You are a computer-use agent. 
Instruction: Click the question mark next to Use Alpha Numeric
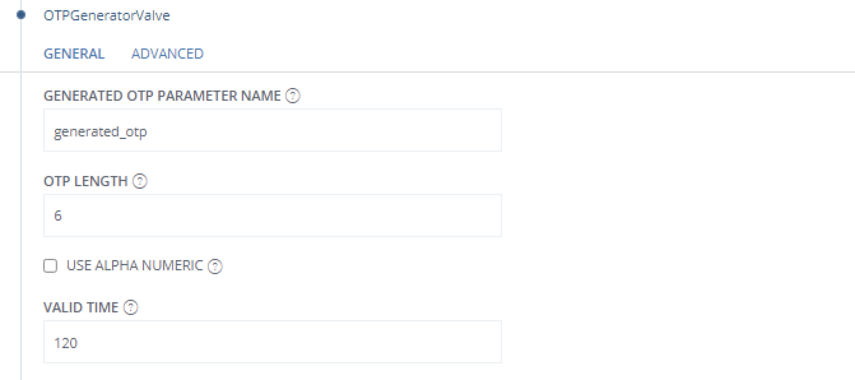pos(215,267)
